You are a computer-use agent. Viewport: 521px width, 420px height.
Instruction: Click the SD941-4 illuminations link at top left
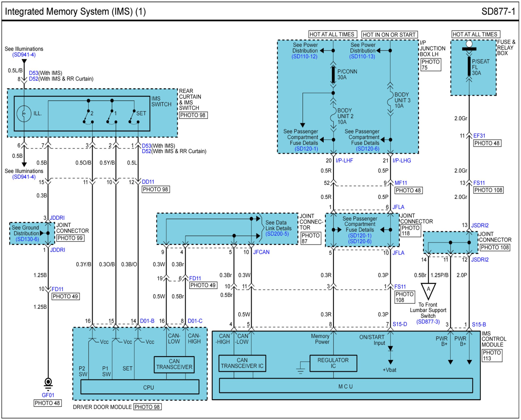[x=24, y=55]
